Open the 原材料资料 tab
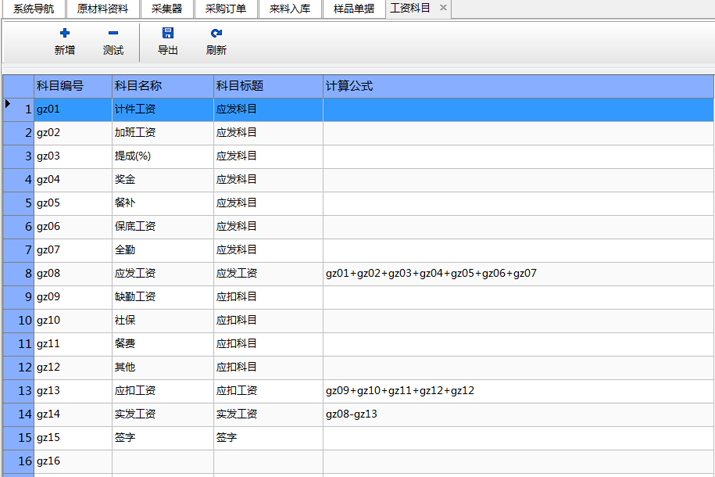 click(102, 9)
